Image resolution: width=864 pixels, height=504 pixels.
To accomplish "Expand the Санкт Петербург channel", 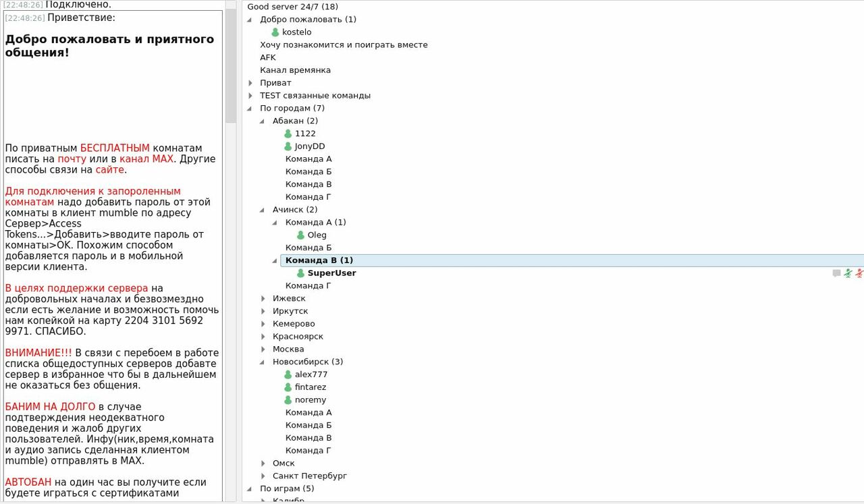I will [x=263, y=476].
